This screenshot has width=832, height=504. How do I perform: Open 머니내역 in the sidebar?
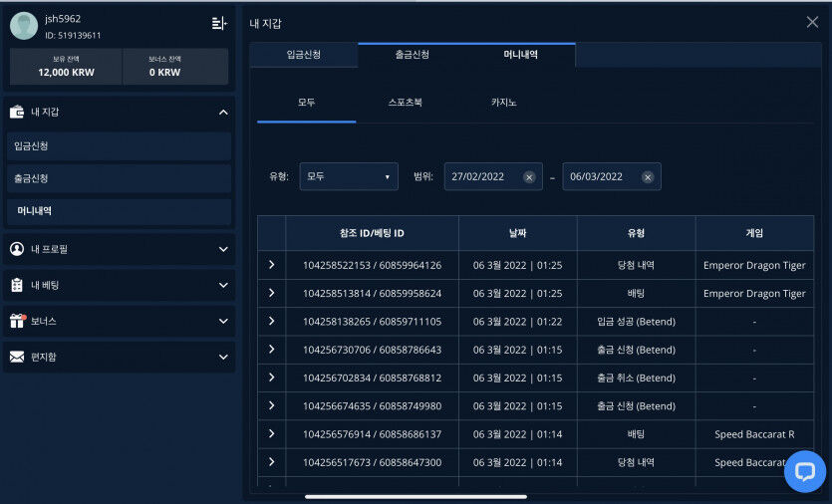[119, 211]
